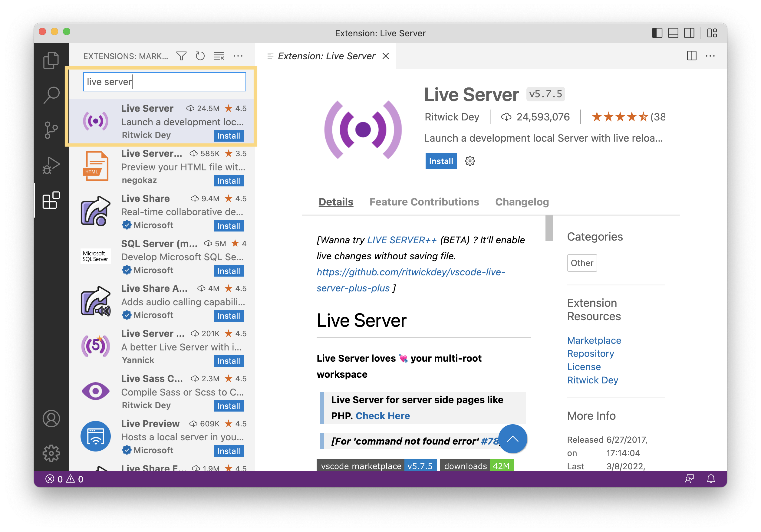Open the Repository resource link

[x=590, y=353]
